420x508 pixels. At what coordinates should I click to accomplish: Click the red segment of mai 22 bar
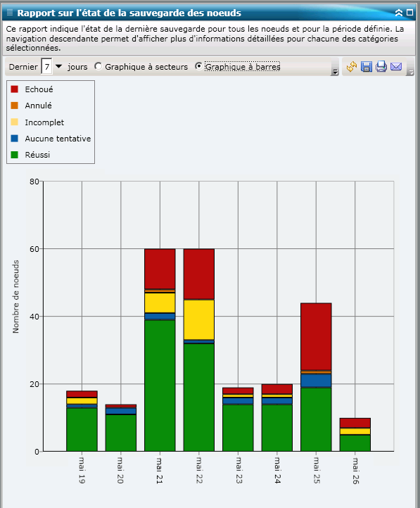click(x=199, y=274)
